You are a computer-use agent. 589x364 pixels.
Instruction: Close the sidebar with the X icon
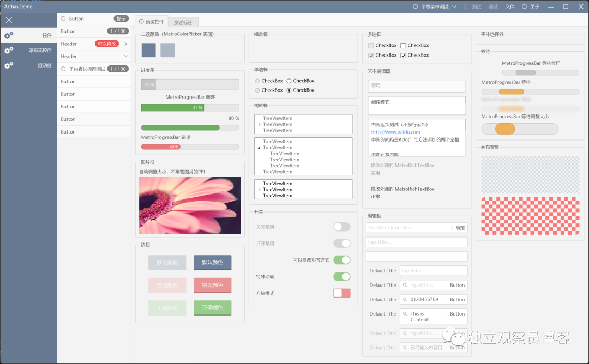click(9, 20)
